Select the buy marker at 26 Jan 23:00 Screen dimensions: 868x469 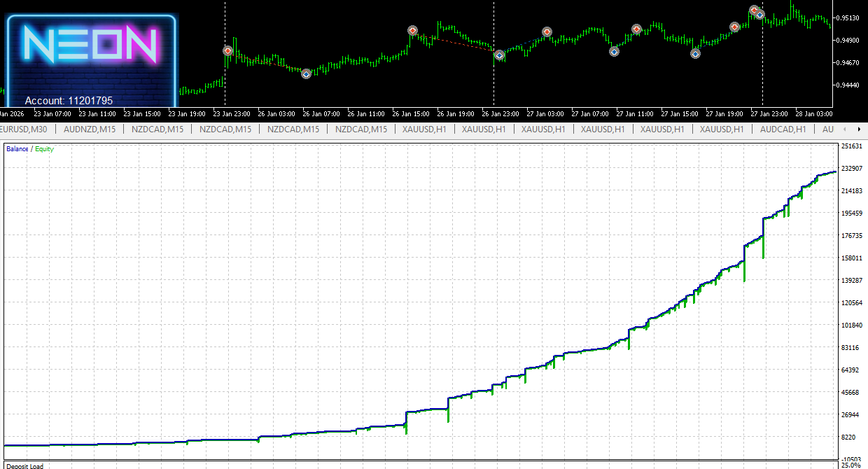pos(499,55)
